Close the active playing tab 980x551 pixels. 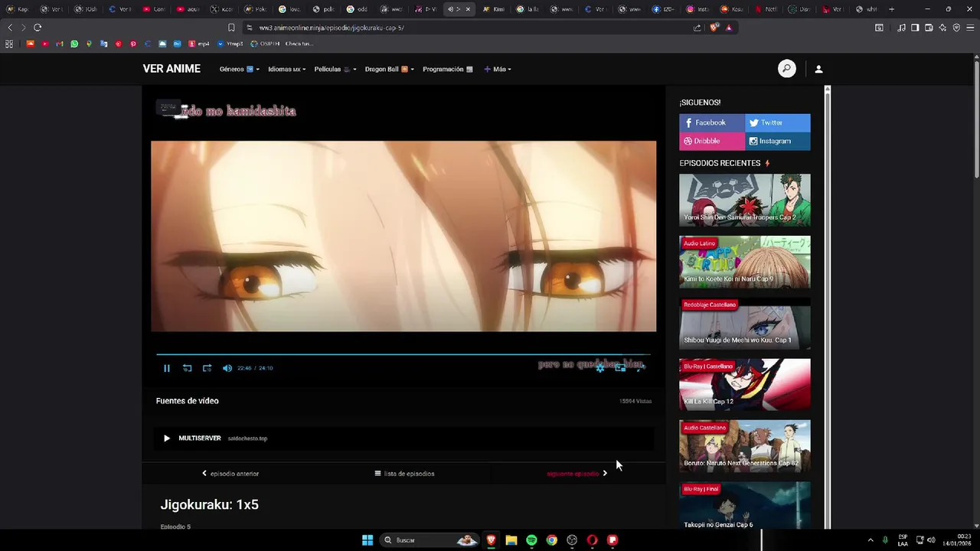pyautogui.click(x=468, y=9)
